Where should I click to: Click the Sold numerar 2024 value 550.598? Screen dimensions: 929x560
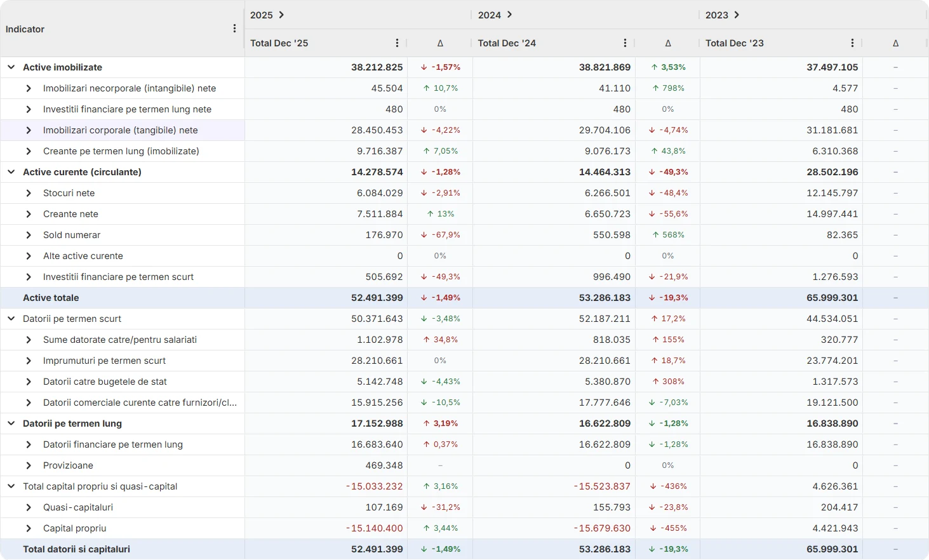[x=612, y=235]
